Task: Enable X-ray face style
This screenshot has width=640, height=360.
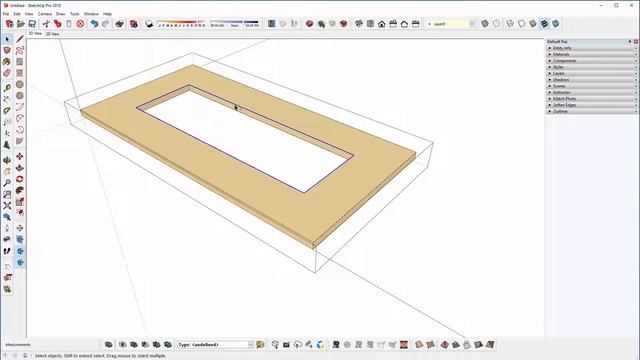Action: click(x=485, y=24)
